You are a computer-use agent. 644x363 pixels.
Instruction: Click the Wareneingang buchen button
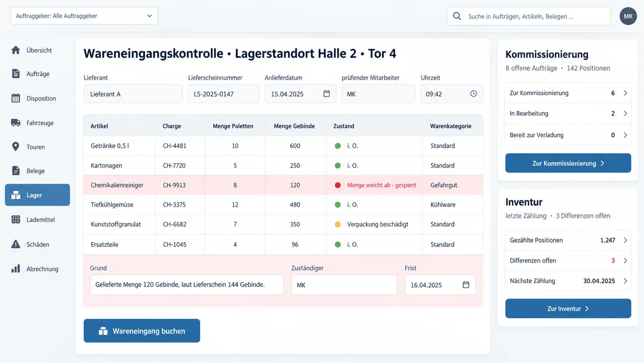pyautogui.click(x=142, y=331)
